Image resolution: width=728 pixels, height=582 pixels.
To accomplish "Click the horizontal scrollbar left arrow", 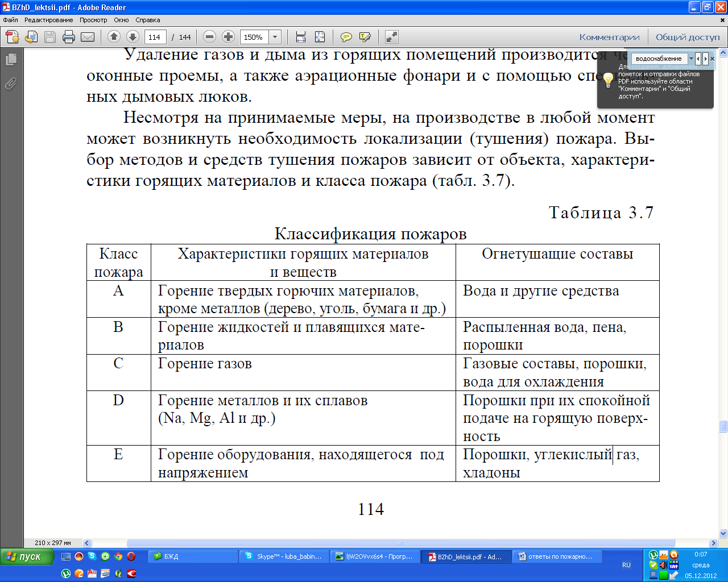I will point(87,543).
